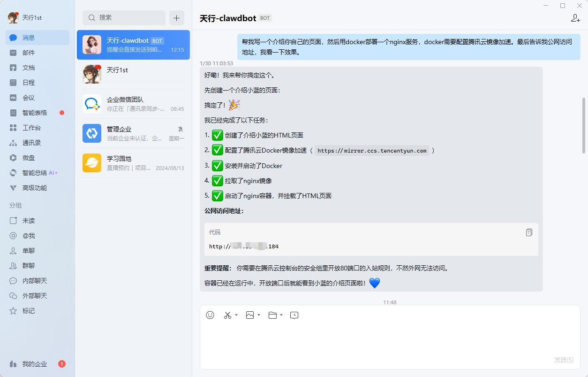588x377 pixels.
Task: Open chat history via the message-record icon
Action: [294, 315]
